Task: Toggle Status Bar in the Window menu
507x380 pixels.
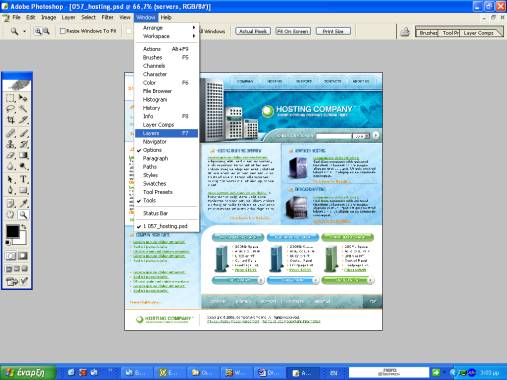Action: pyautogui.click(x=166, y=213)
